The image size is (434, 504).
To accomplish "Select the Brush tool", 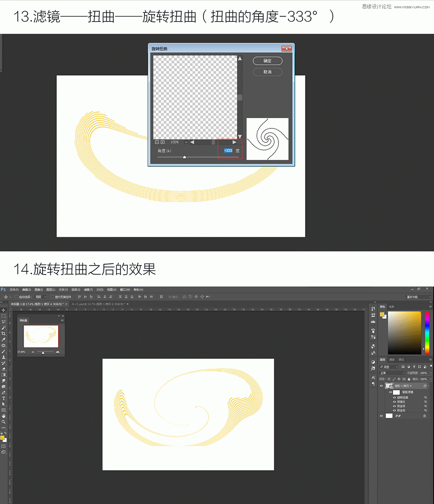I will tap(3, 352).
